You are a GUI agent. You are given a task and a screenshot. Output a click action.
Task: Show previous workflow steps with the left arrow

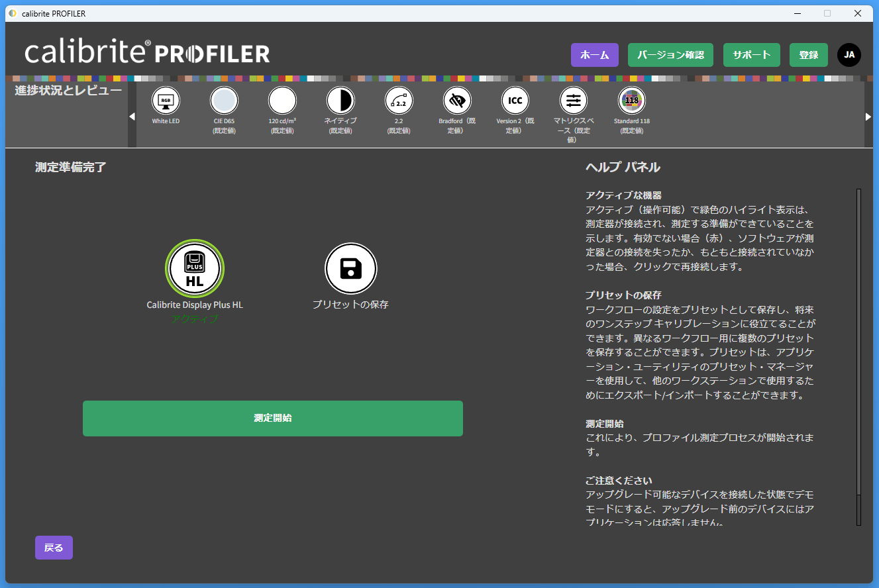pos(132,117)
